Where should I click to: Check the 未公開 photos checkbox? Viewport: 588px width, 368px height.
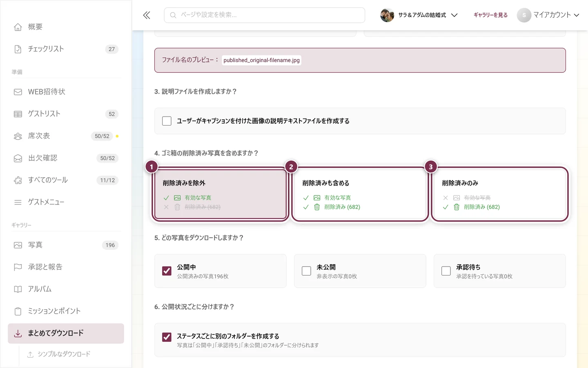click(x=306, y=271)
